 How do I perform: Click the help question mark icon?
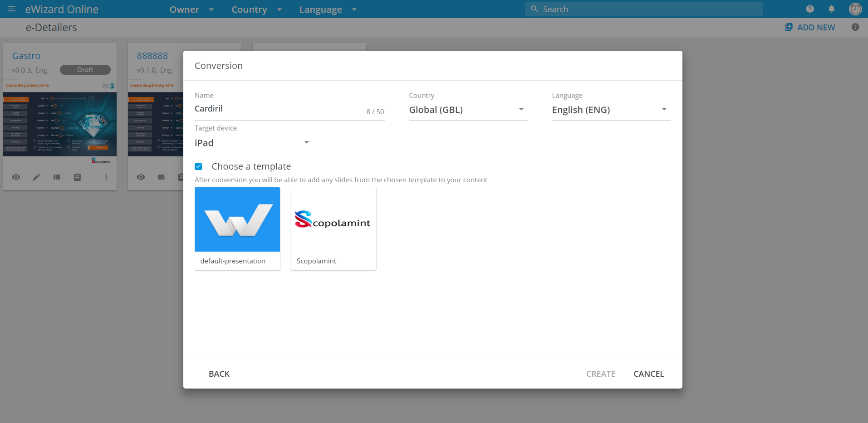pos(810,9)
